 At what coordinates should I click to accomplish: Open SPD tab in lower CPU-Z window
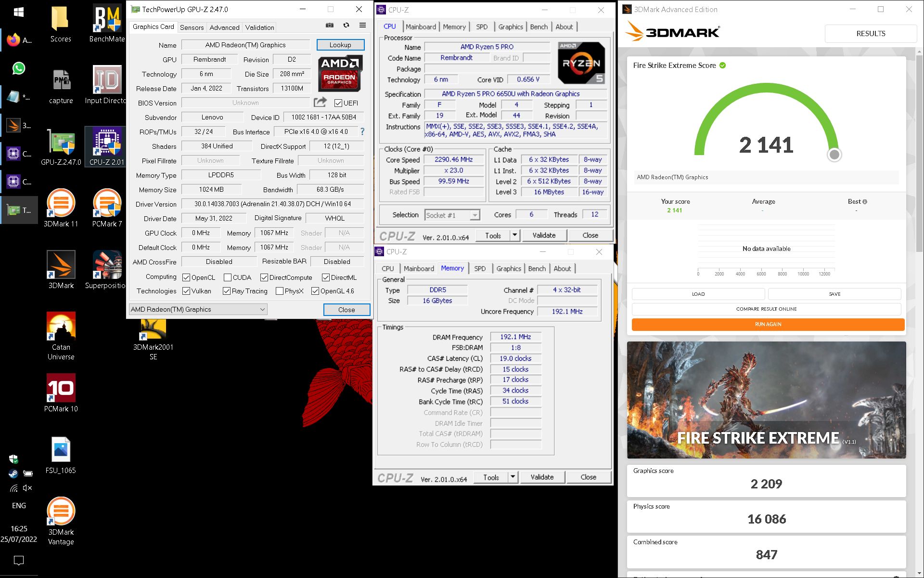(x=480, y=269)
